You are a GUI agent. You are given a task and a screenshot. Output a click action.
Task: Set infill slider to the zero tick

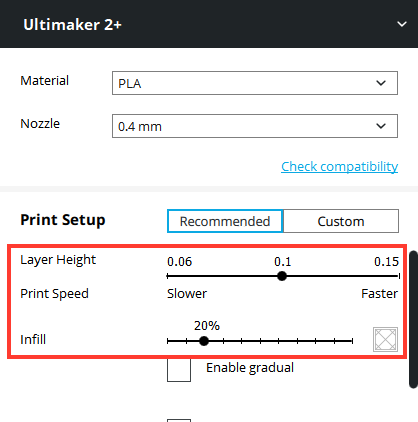pos(168,341)
